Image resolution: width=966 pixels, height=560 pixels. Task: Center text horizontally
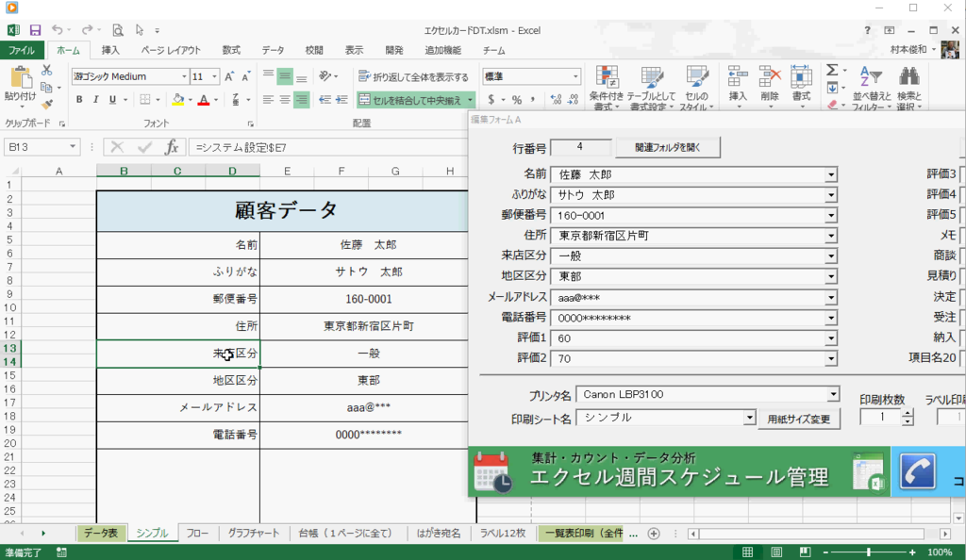tap(285, 100)
